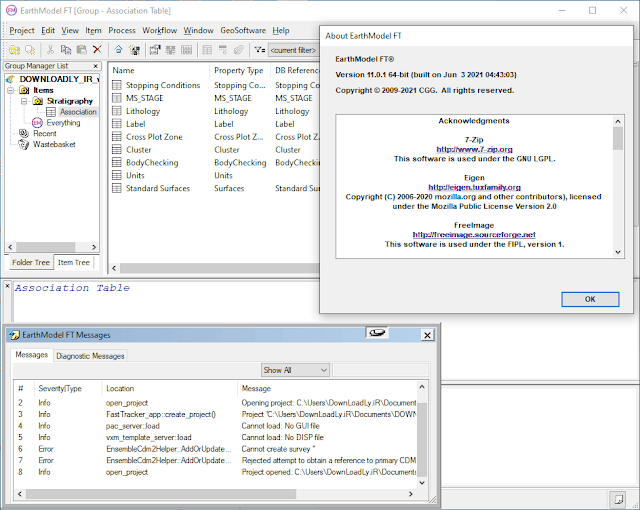Image resolution: width=640 pixels, height=510 pixels.
Task: Click the Items folder icon
Action: click(24, 90)
